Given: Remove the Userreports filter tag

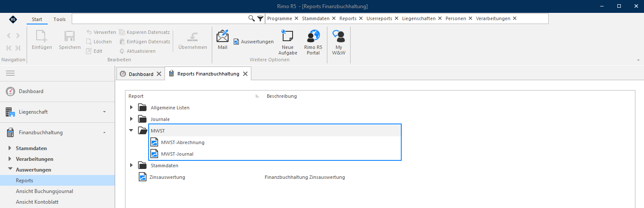Looking at the screenshot, I should pos(397,18).
